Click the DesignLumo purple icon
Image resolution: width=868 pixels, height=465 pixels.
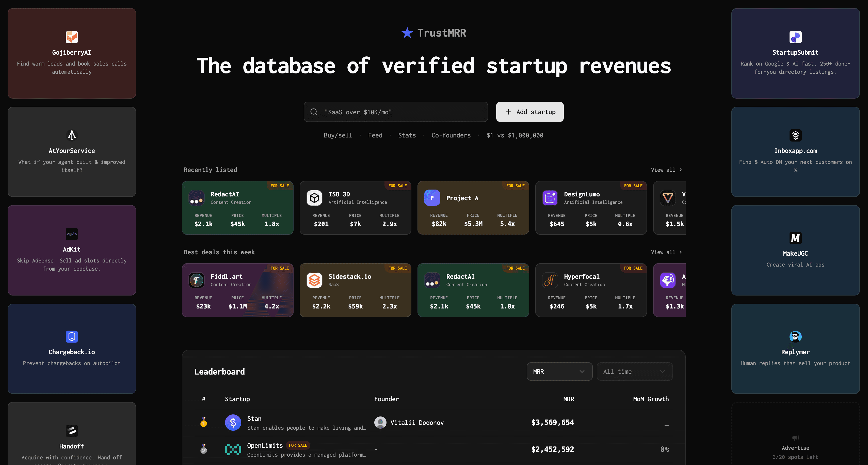point(550,198)
